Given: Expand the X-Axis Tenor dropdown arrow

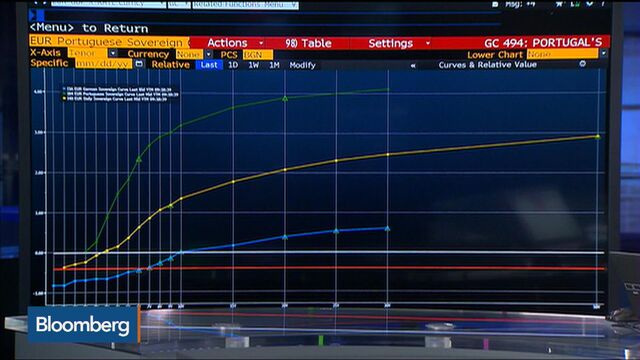Looking at the screenshot, I should [113, 53].
